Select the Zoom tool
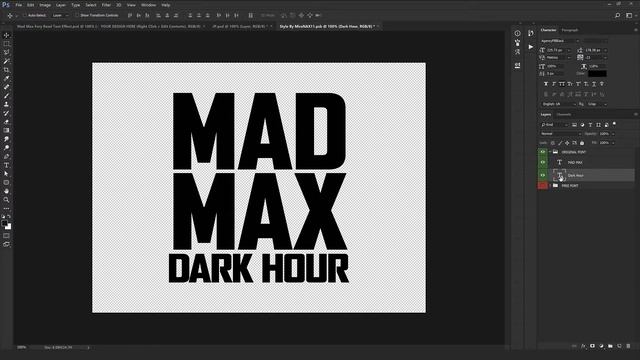The width and height of the screenshot is (640, 360). pos(6,200)
